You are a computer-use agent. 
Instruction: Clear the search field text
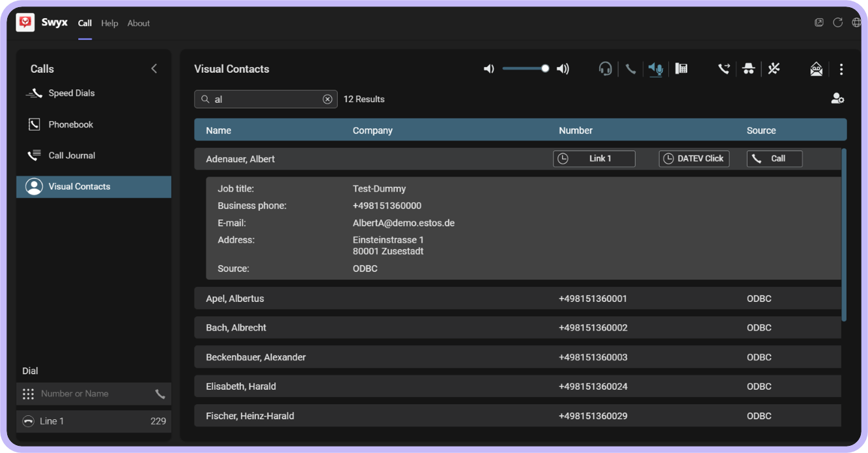coord(328,99)
